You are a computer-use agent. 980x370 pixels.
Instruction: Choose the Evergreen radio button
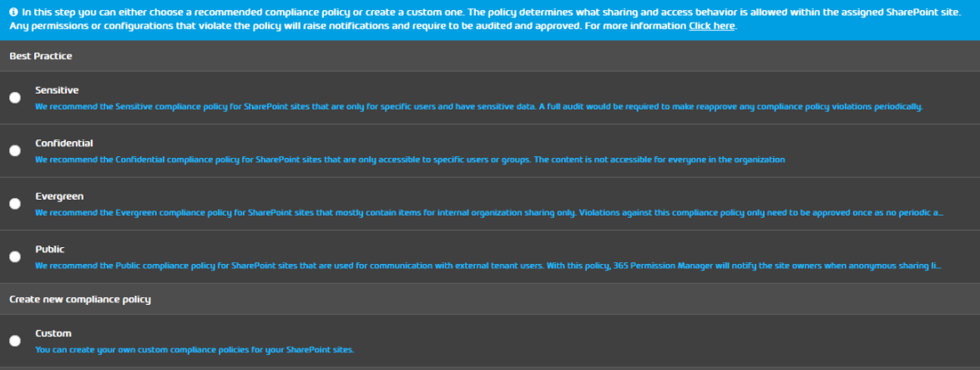(x=15, y=204)
